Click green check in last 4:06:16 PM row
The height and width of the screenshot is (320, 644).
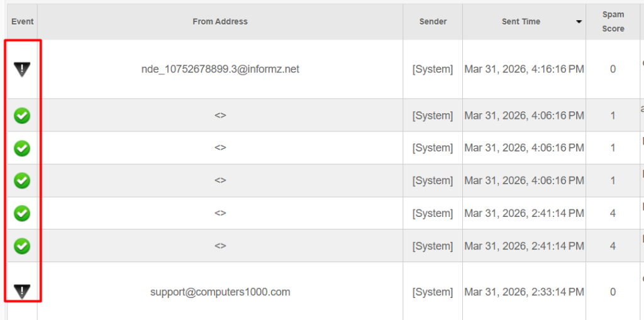coord(22,181)
